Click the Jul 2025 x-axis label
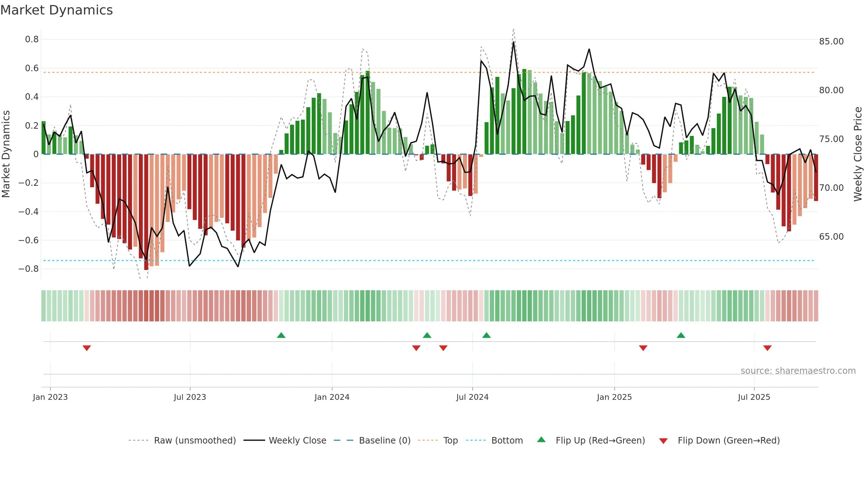The image size is (868, 488). pyautogui.click(x=754, y=397)
